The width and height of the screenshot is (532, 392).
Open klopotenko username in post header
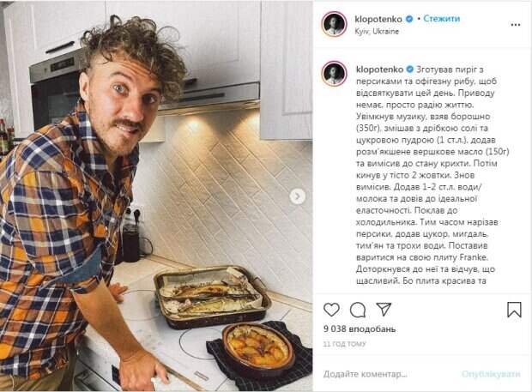click(x=378, y=20)
